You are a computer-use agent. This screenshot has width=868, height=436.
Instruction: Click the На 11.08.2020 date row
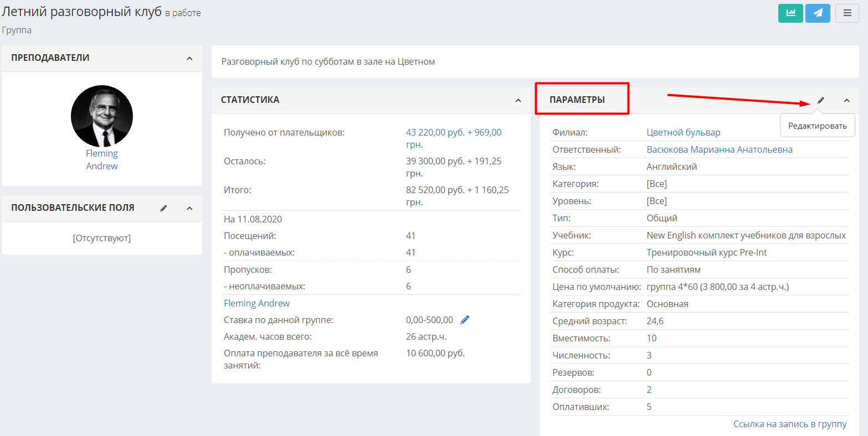[x=253, y=219]
